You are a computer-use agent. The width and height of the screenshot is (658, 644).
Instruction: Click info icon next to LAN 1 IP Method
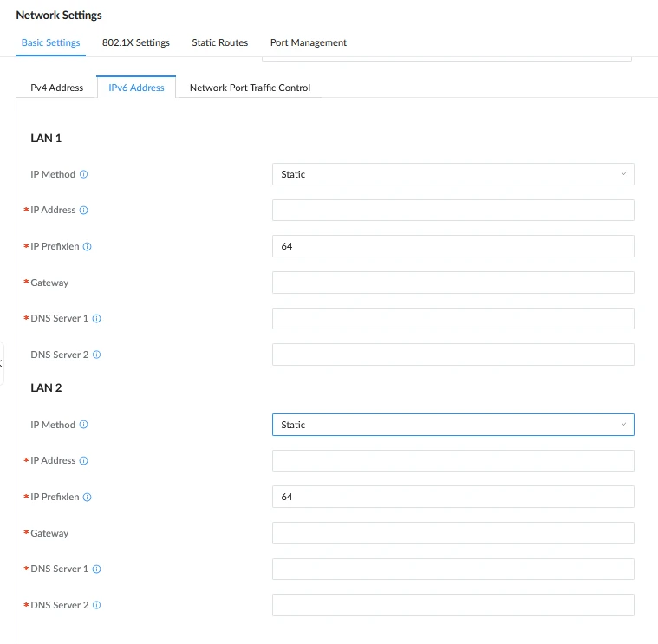click(x=83, y=174)
